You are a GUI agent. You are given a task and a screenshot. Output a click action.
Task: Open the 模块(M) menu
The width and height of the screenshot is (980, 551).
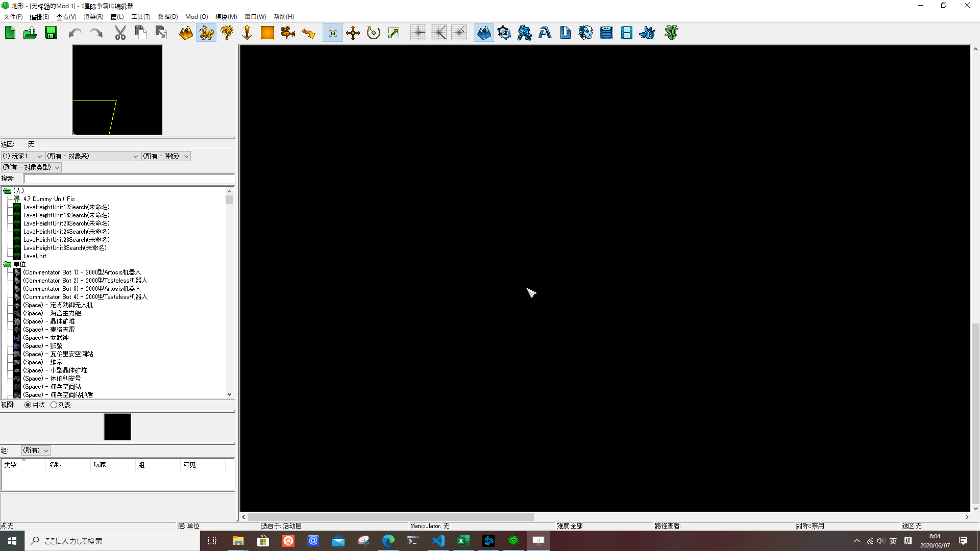coord(226,17)
